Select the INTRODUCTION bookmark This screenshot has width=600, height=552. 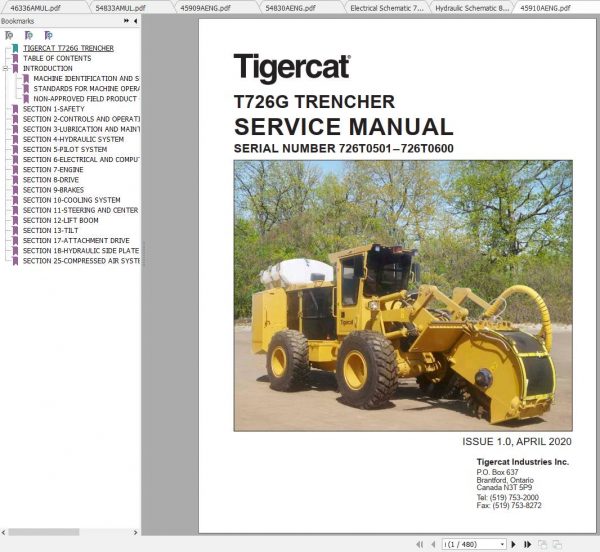[x=47, y=68]
